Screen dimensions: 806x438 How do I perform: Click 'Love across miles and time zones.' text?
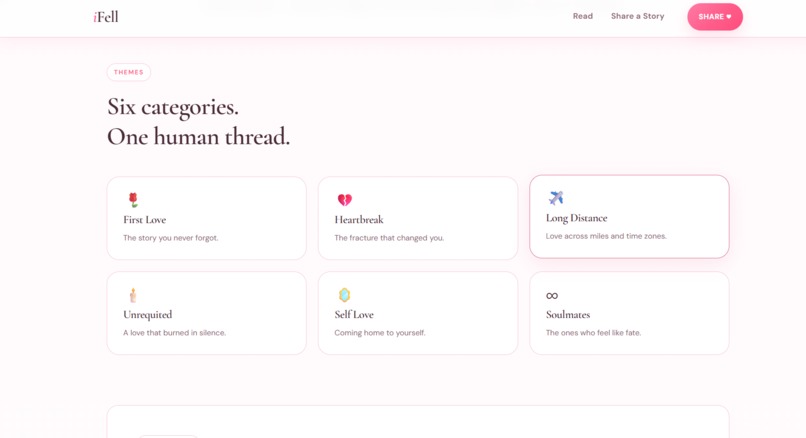606,236
